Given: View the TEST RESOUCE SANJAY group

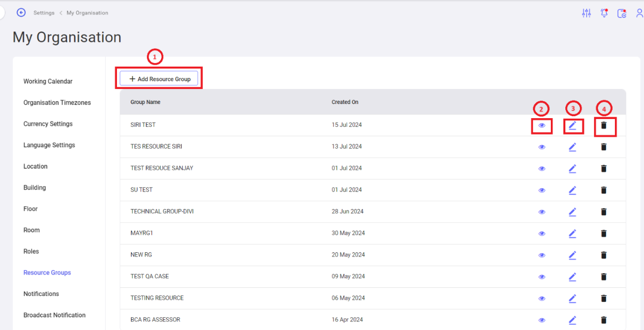Looking at the screenshot, I should click(542, 169).
